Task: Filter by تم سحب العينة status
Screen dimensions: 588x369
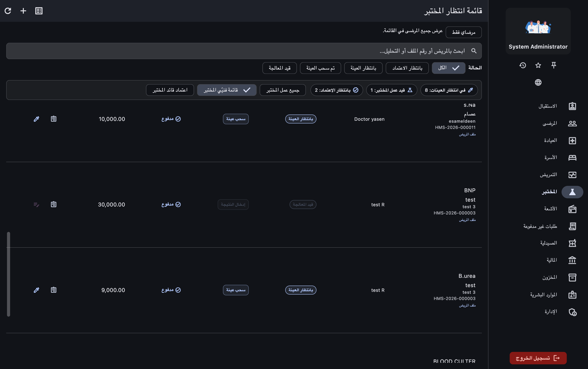Action: pos(320,68)
